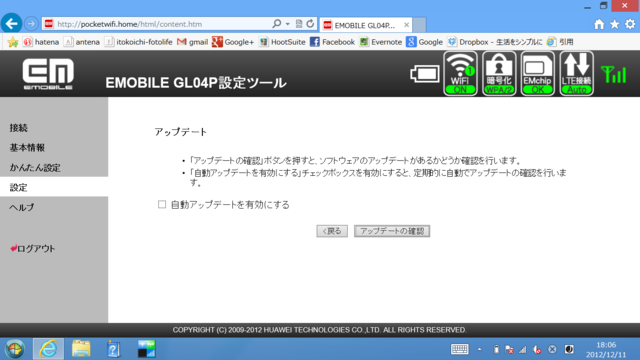Open Dropbox bookmark in favorites bar
Viewport: 640px width, 360px height.
point(495,42)
